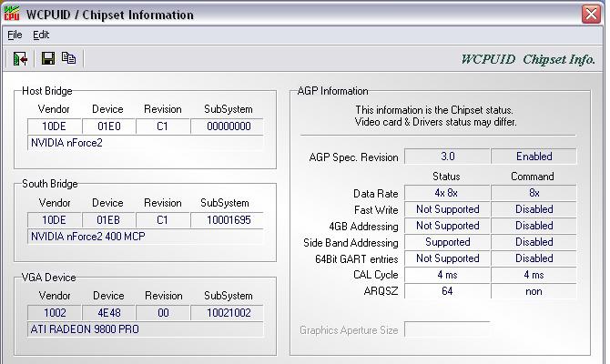This screenshot has height=364, width=610.
Task: Click the Copy toolbar icon
Action: [x=69, y=58]
